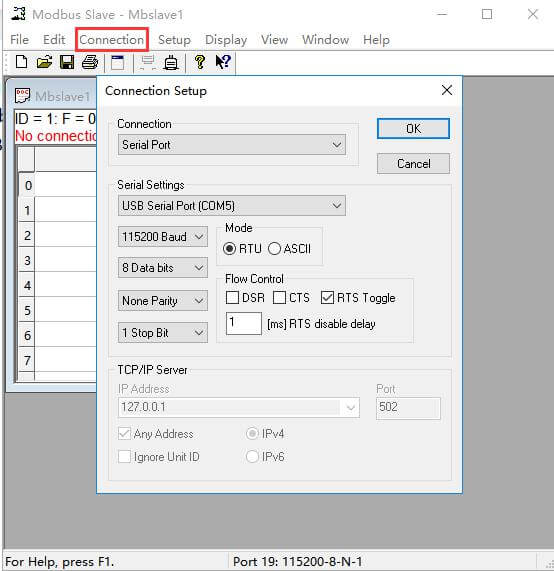The height and width of the screenshot is (571, 554).
Task: Open the Connection menu
Action: (111, 39)
